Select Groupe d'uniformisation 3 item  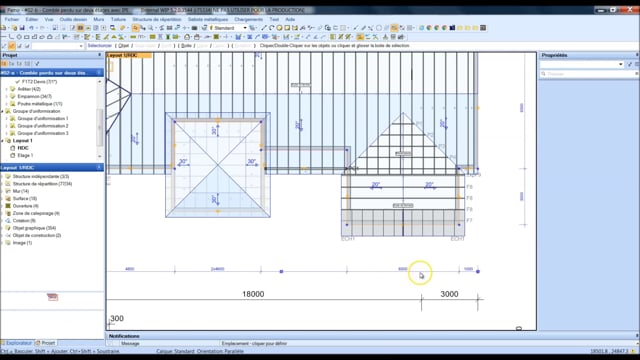43,133
